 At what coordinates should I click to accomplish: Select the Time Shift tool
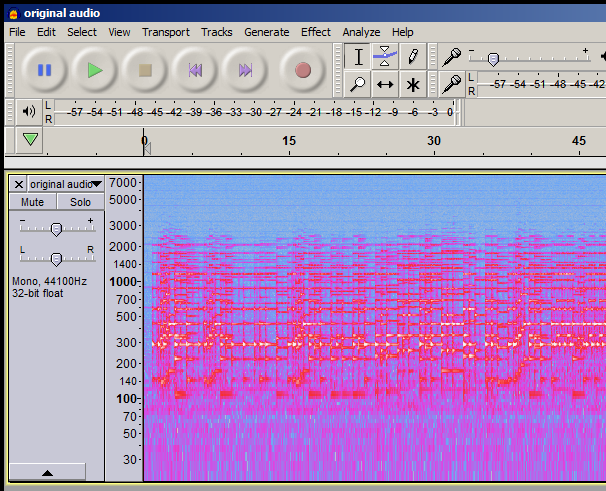(x=385, y=84)
